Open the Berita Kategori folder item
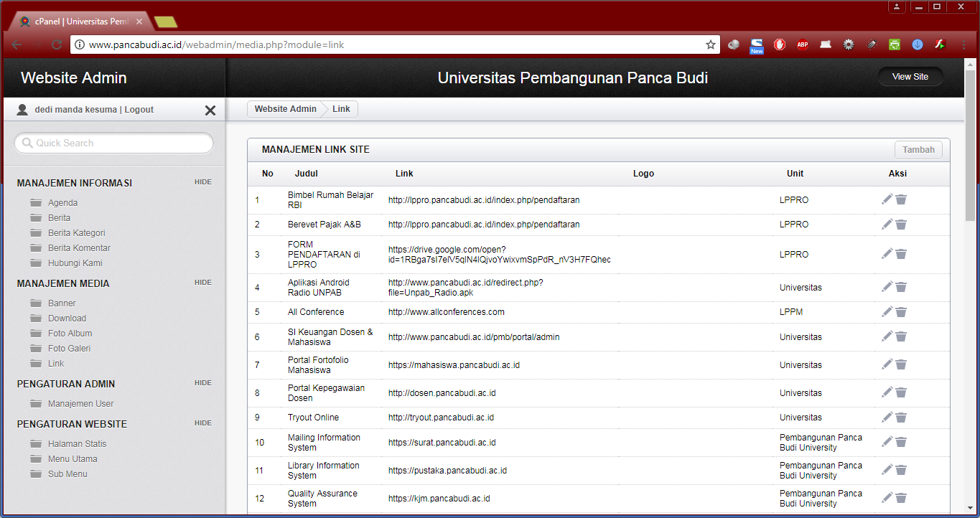The image size is (980, 518). (76, 233)
